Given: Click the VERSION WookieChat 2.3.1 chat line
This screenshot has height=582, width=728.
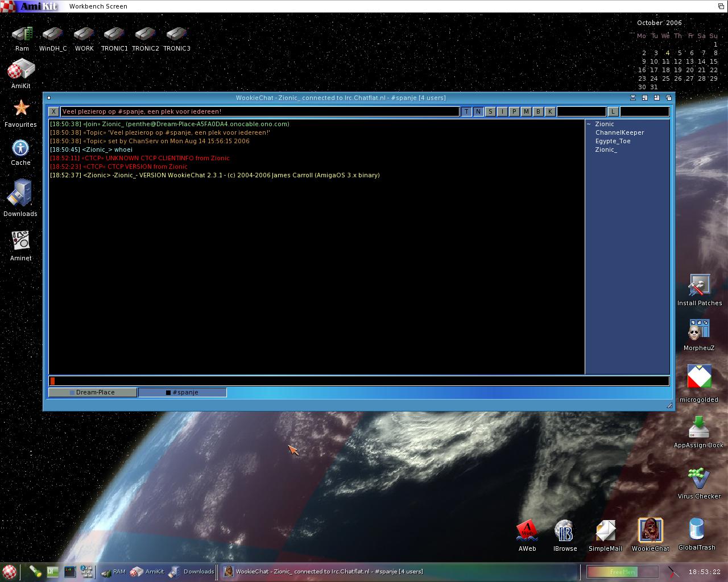Looking at the screenshot, I should pyautogui.click(x=214, y=175).
